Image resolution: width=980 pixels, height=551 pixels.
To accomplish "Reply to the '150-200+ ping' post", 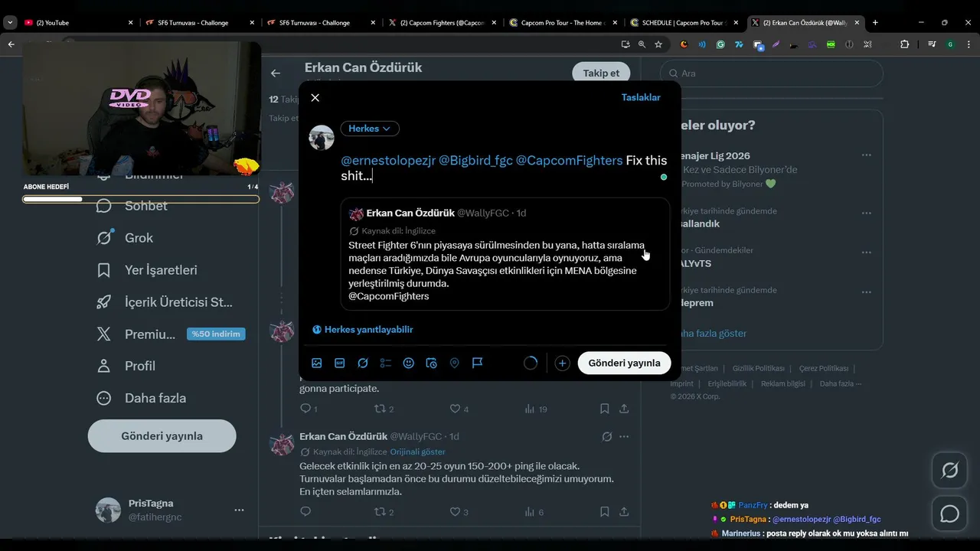I will [x=305, y=512].
